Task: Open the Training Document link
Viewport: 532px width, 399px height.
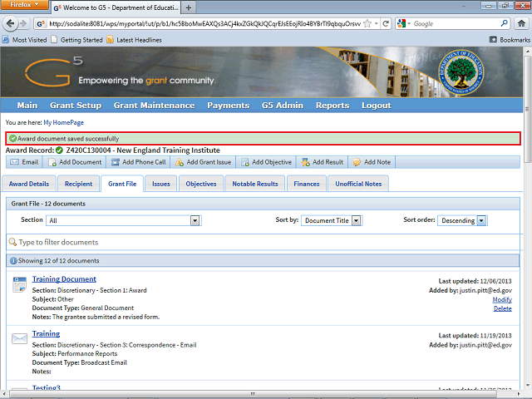Action: point(64,279)
